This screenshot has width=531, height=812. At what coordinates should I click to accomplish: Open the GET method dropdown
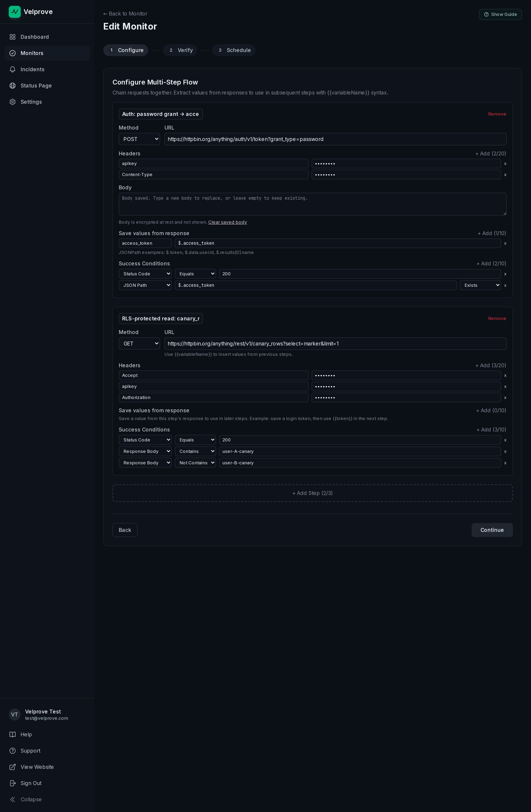(x=139, y=344)
